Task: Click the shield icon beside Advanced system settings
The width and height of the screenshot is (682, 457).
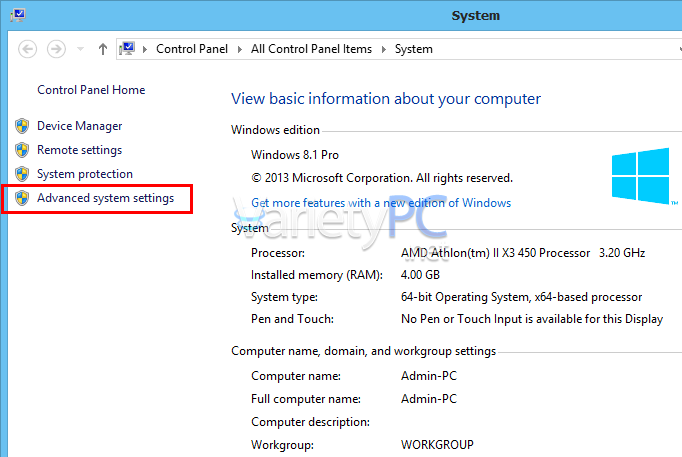Action: point(22,198)
